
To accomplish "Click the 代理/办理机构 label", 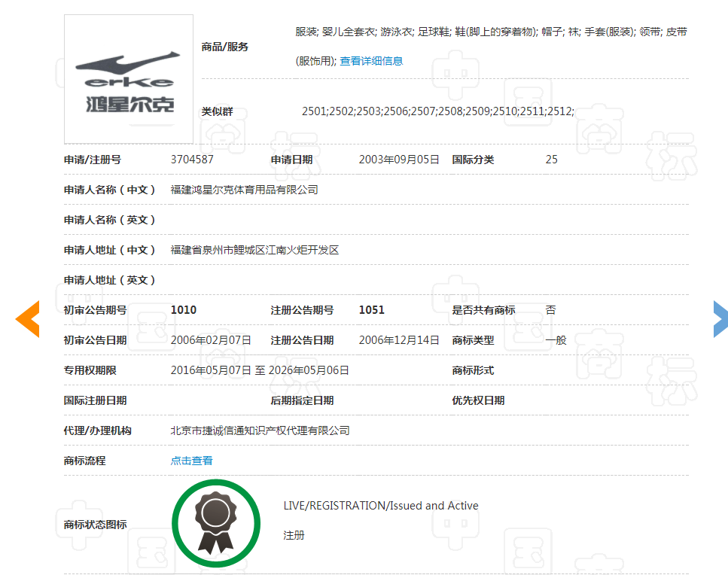I will (x=98, y=430).
